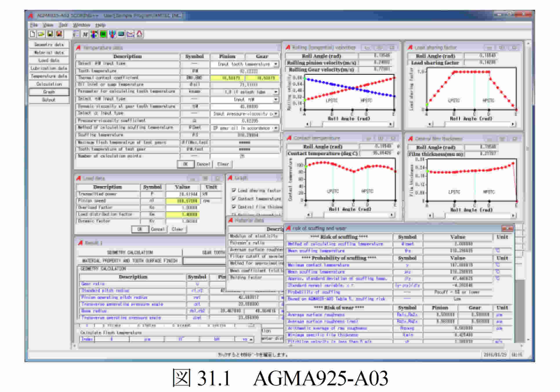Click the Temperature data sidebar button
The width and height of the screenshot is (560, 392).
click(x=49, y=76)
